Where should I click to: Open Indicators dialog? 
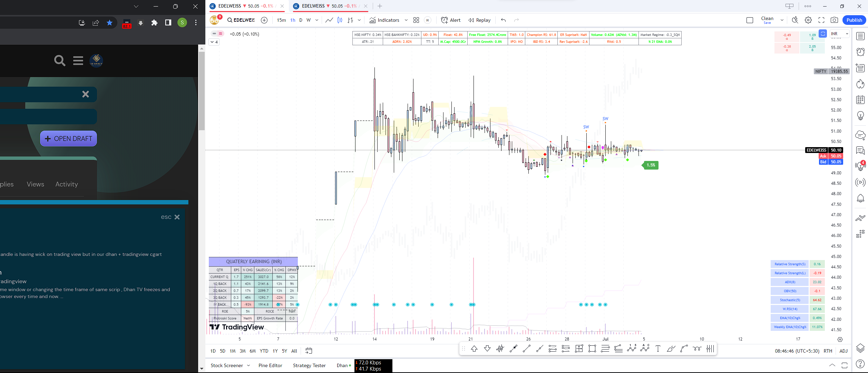point(384,20)
